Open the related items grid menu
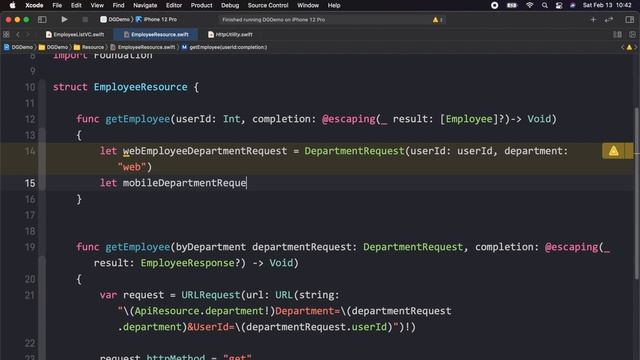This screenshot has height=360, width=640. point(6,34)
